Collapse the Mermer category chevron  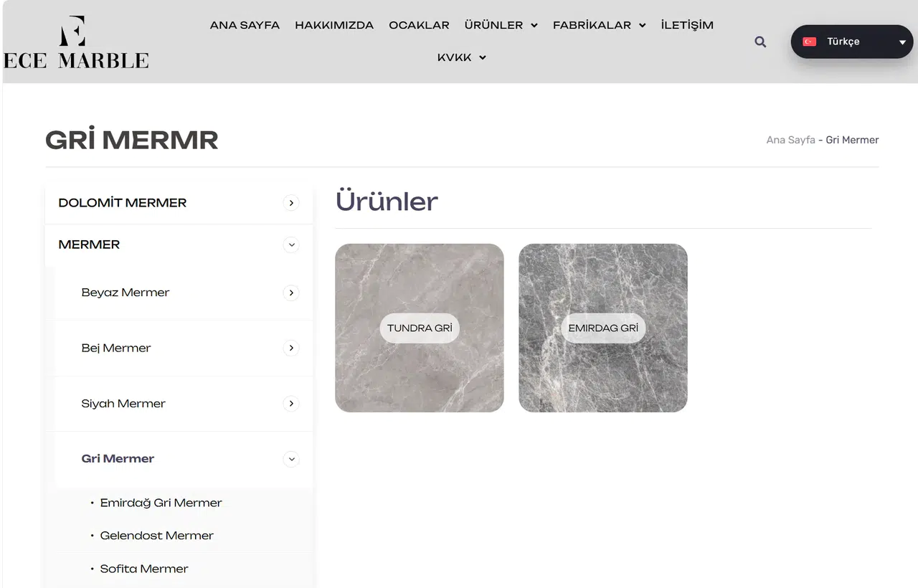[x=291, y=245]
